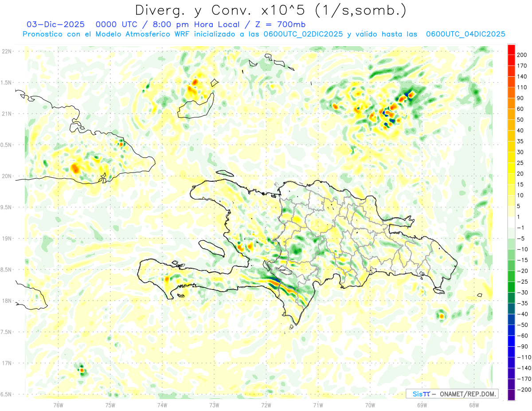
Task: Click the longitude label '70W'
Action: point(370,405)
